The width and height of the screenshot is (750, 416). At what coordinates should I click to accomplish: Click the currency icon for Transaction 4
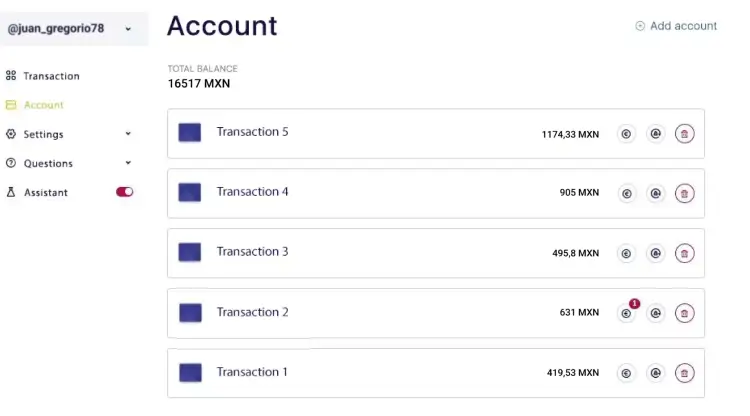click(626, 194)
